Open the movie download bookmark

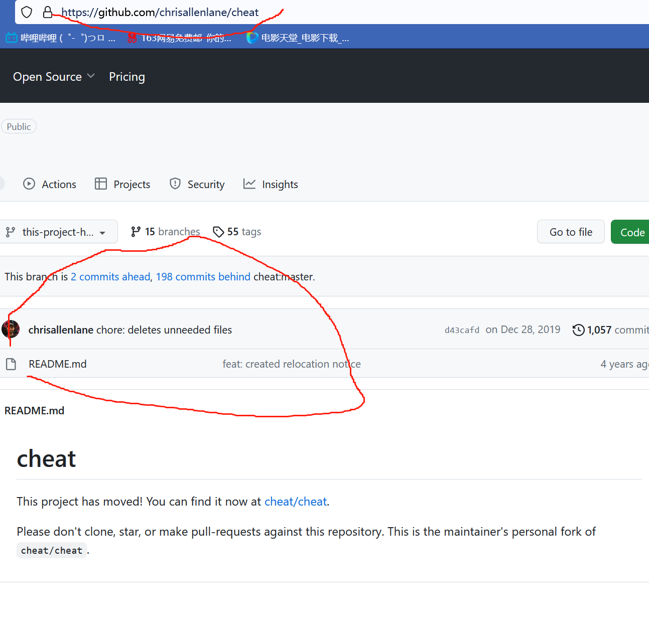[298, 38]
